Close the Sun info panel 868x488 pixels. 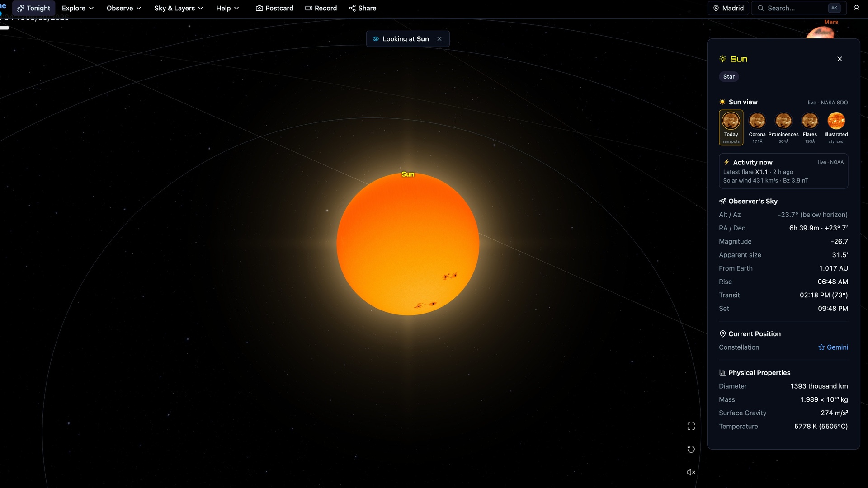840,59
